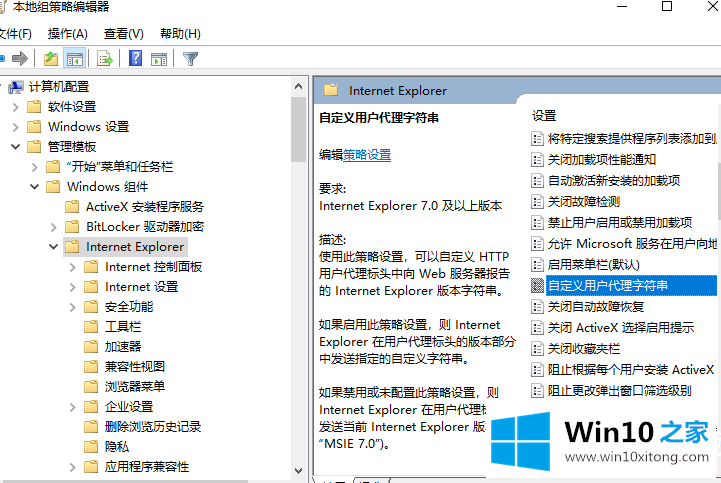Click the export list toolbar icon
The image size is (721, 483).
pyautogui.click(x=105, y=58)
